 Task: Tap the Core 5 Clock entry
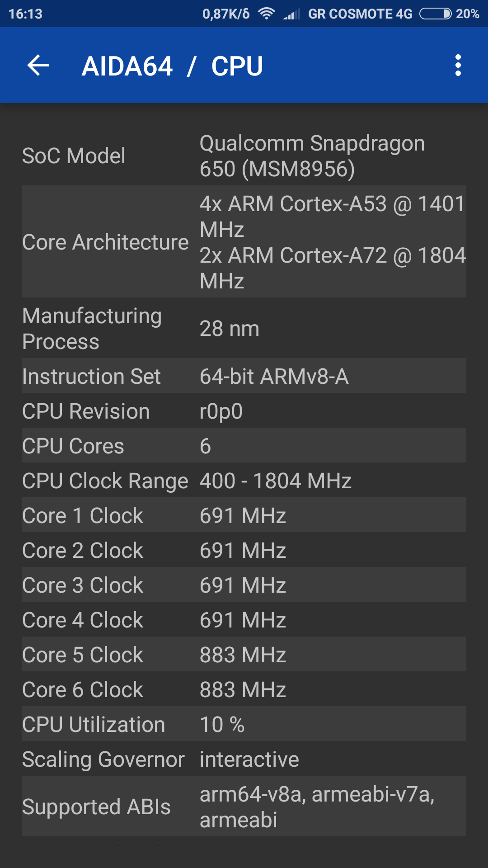[244, 655]
